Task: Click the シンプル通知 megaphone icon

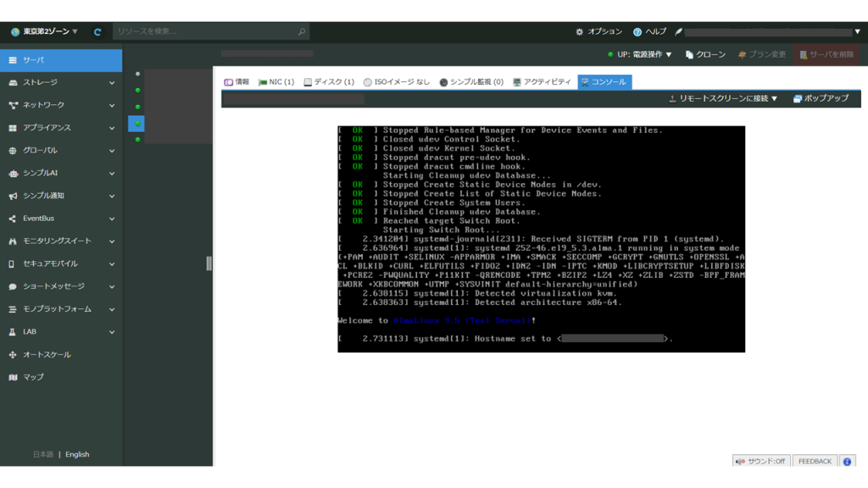Action: [x=13, y=196]
